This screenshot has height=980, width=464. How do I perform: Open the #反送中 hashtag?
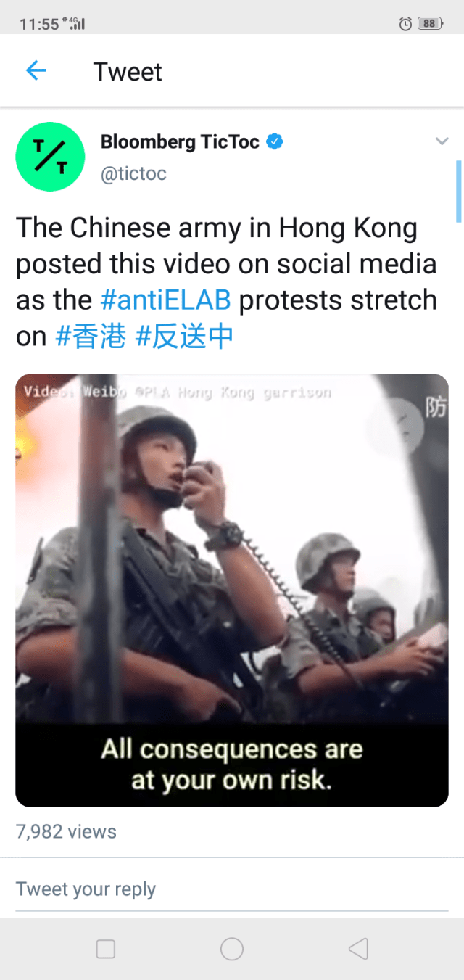pos(184,337)
